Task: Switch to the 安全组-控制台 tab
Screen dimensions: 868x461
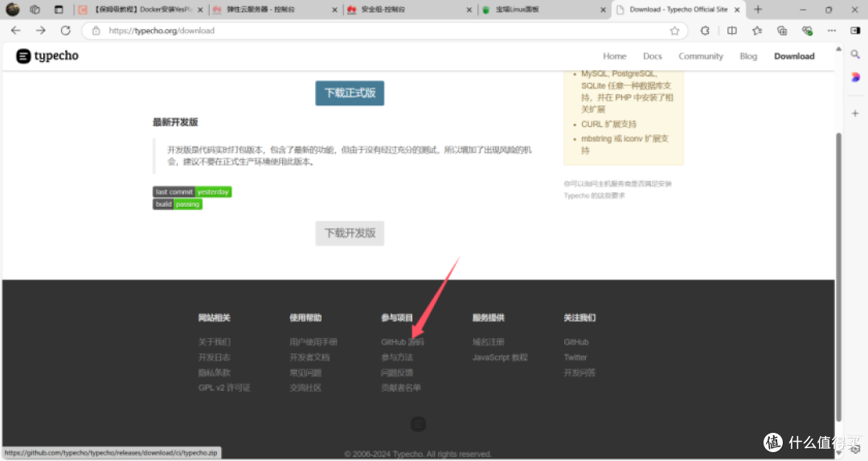Action: coord(408,10)
